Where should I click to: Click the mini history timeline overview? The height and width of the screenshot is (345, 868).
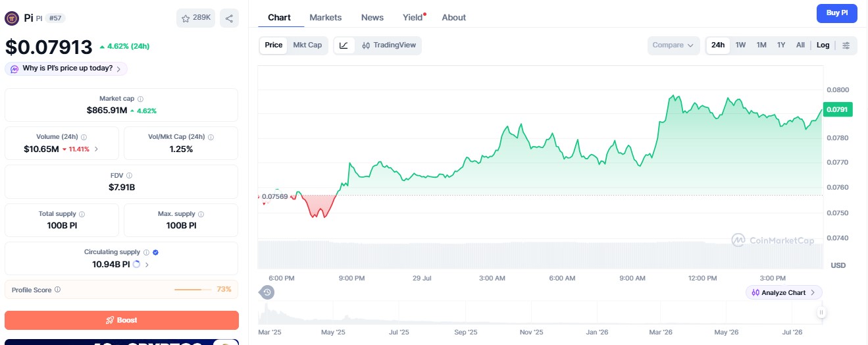[x=540, y=312]
